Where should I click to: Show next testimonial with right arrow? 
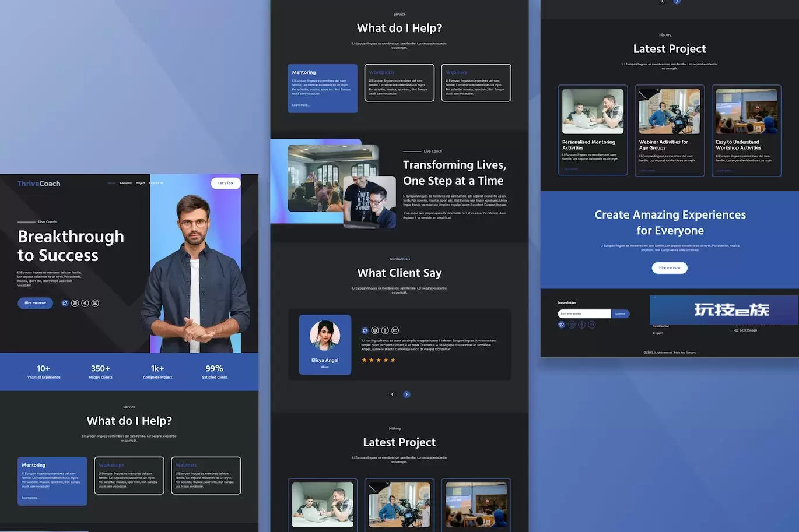[x=406, y=394]
